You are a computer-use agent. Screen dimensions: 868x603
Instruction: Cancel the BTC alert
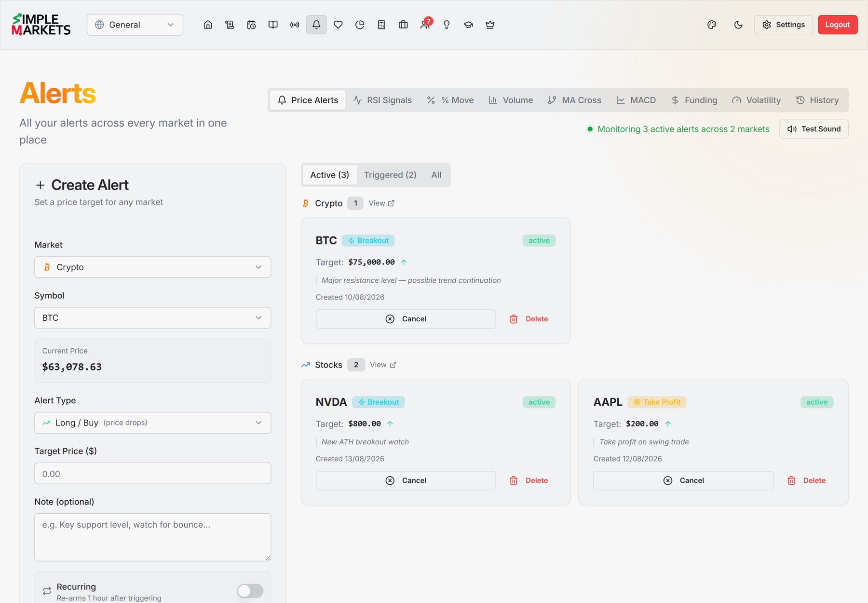point(406,319)
